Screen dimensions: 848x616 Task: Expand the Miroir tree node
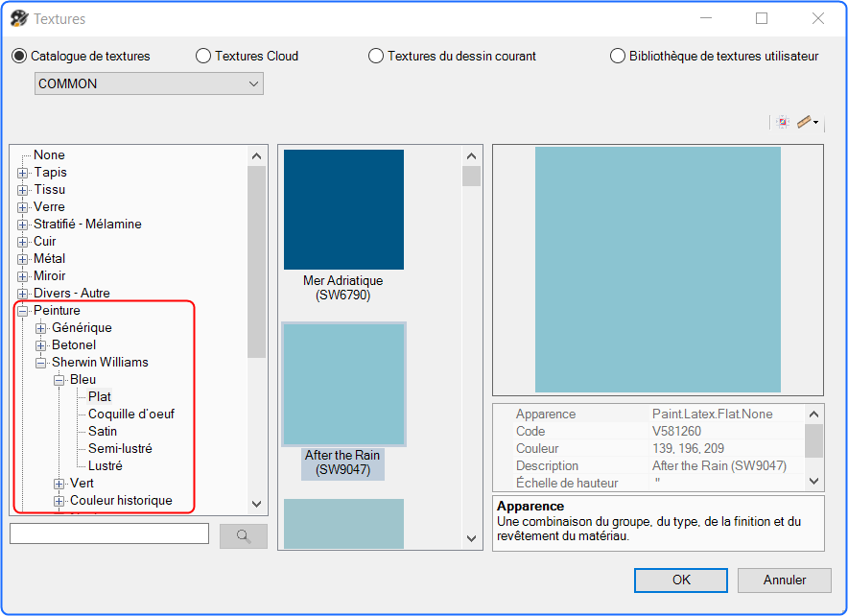[23, 277]
